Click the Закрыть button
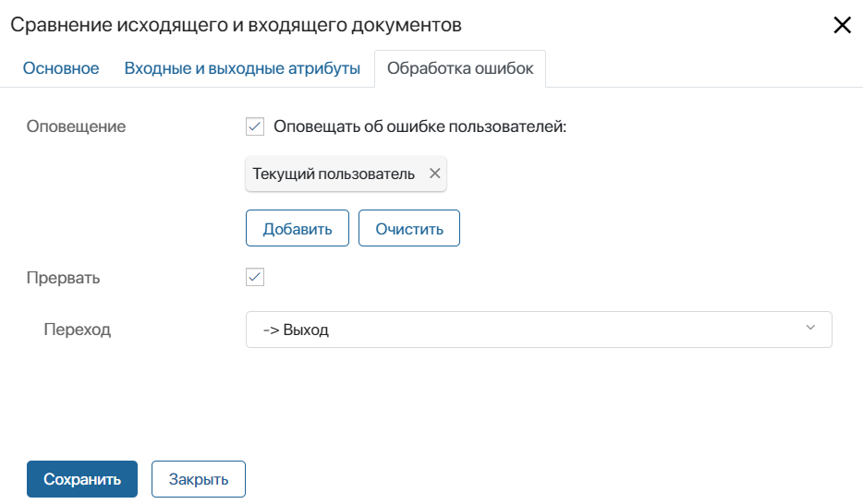This screenshot has width=863, height=504. tap(199, 479)
